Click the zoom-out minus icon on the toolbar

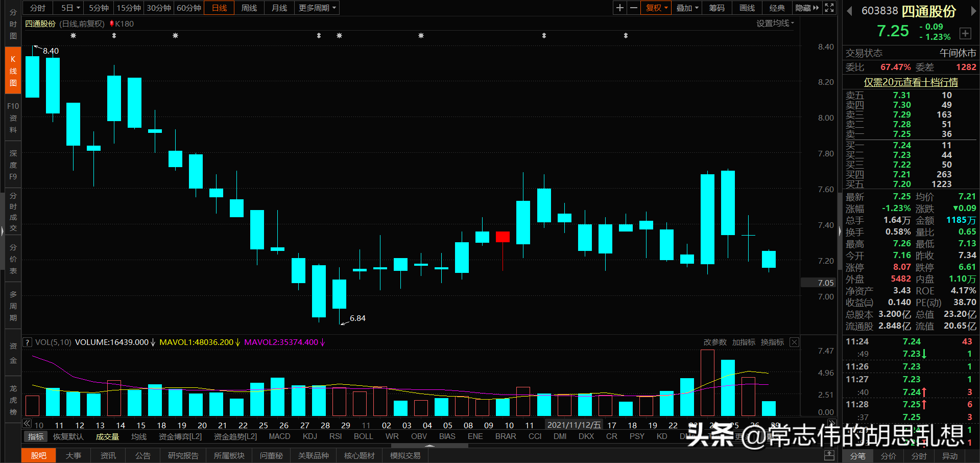pos(633,8)
